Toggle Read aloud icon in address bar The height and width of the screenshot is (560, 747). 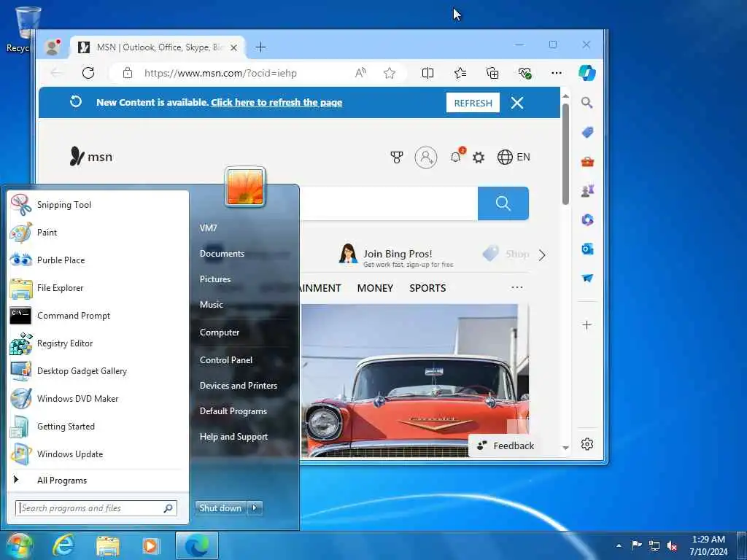tap(360, 73)
